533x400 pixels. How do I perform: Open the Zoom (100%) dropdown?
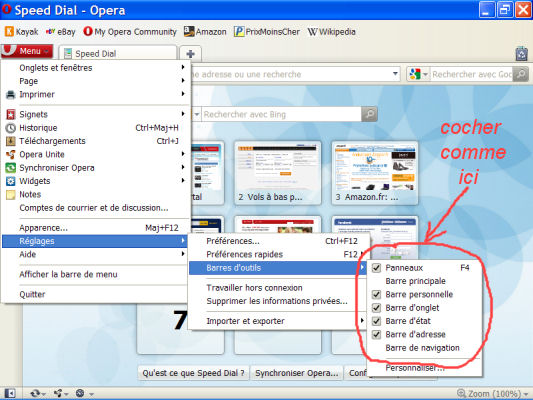click(x=493, y=394)
